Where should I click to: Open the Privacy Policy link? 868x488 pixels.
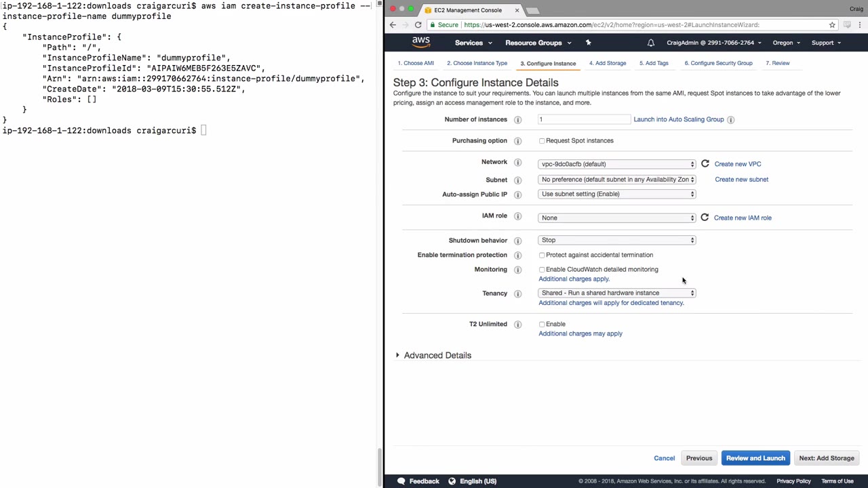point(793,481)
